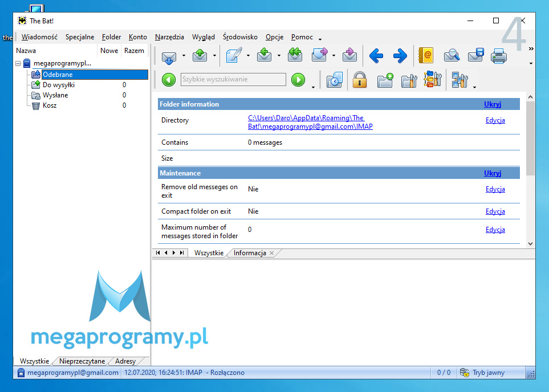Click the account icon in the status bar
The height and width of the screenshot is (392, 549).
coord(21,373)
